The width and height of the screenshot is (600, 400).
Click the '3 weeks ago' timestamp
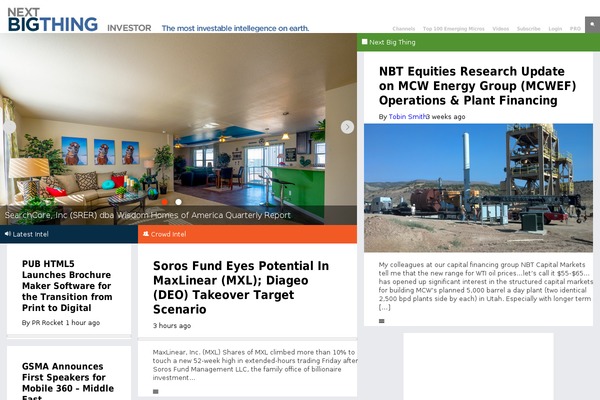click(x=446, y=117)
